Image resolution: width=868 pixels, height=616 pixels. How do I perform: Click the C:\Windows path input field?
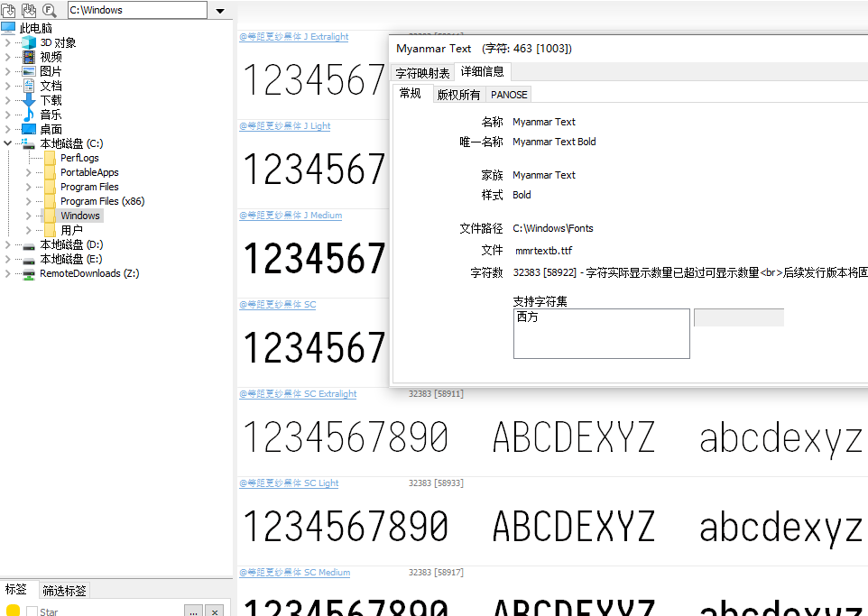coord(135,11)
